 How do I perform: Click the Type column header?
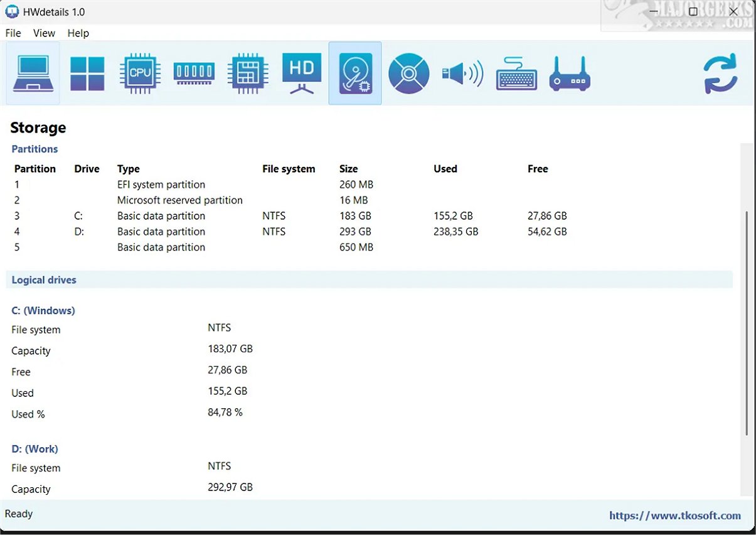pyautogui.click(x=129, y=169)
